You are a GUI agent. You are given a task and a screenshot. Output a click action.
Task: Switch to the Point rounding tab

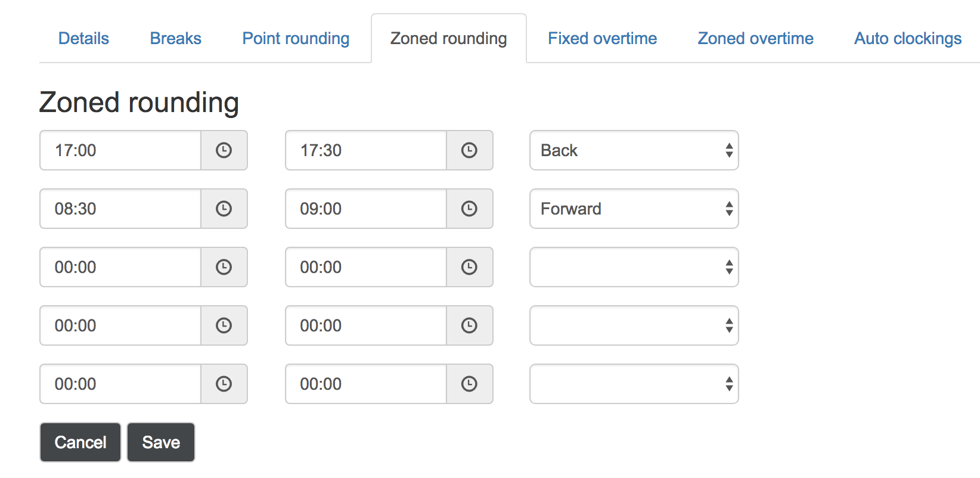click(x=296, y=38)
